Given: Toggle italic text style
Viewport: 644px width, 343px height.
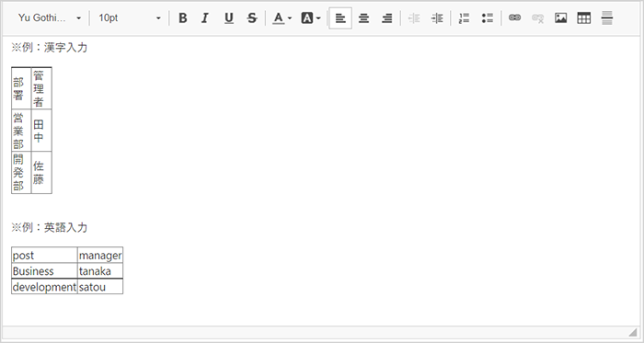Looking at the screenshot, I should pos(205,18).
